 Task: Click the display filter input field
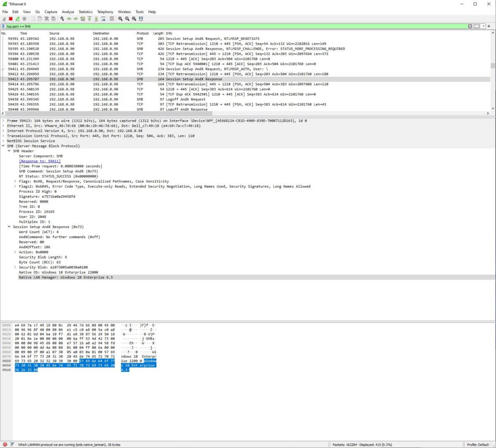point(236,26)
